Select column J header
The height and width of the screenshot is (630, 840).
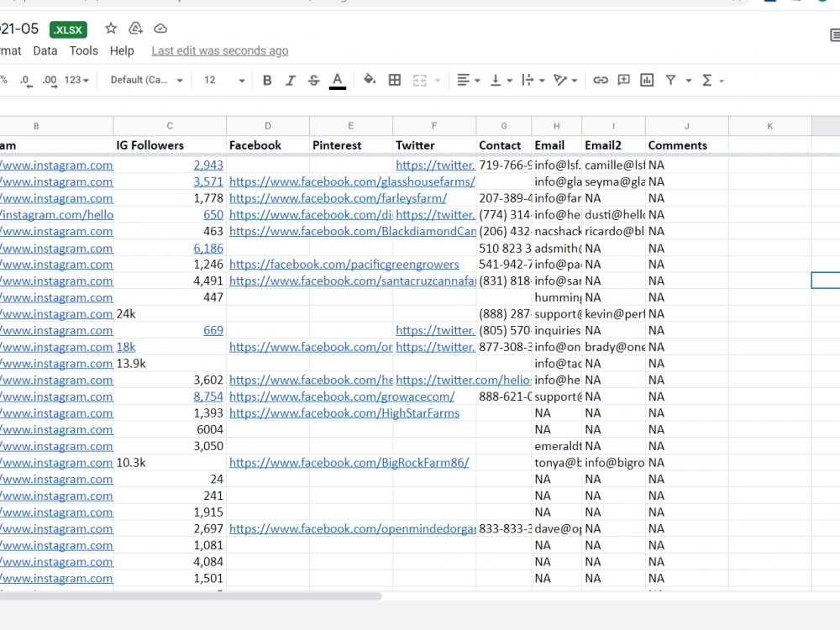pos(687,126)
